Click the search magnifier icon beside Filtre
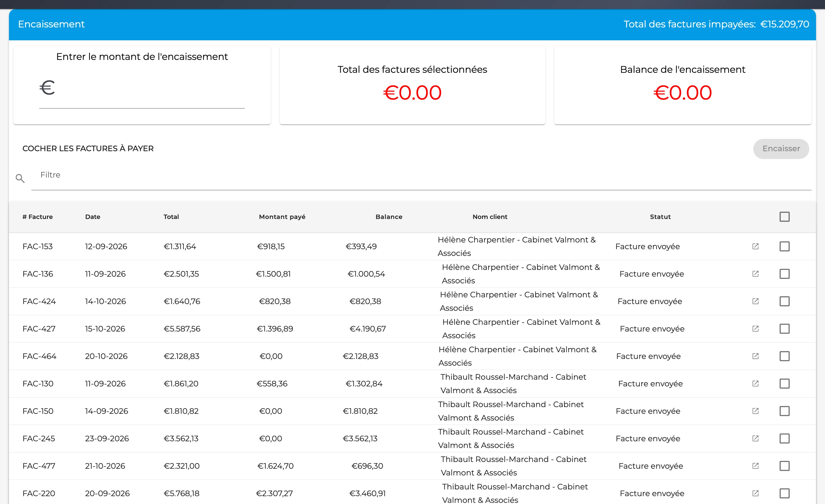This screenshot has height=504, width=825. [x=20, y=179]
